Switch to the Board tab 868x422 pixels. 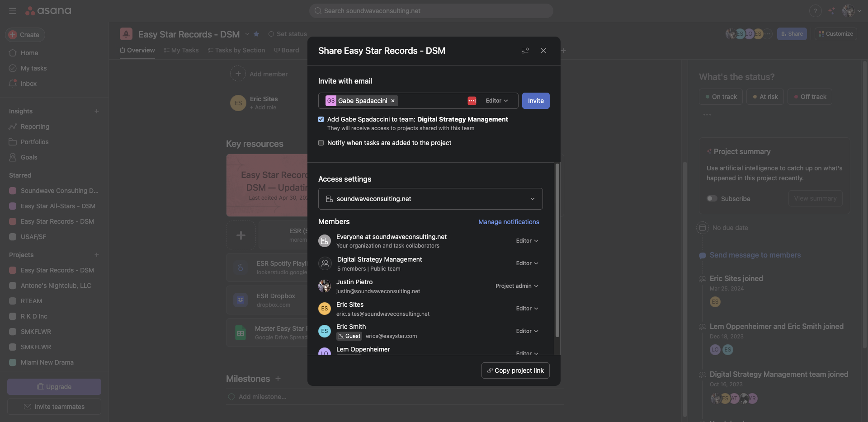tap(287, 50)
